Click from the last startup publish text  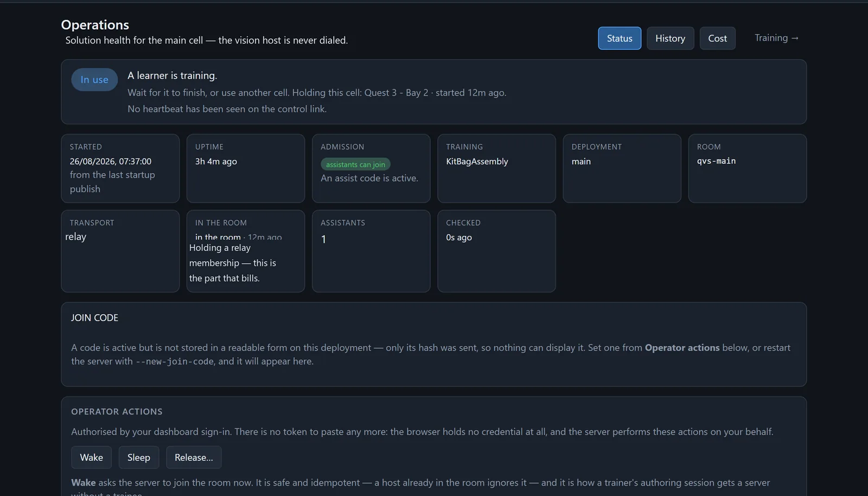(x=112, y=182)
